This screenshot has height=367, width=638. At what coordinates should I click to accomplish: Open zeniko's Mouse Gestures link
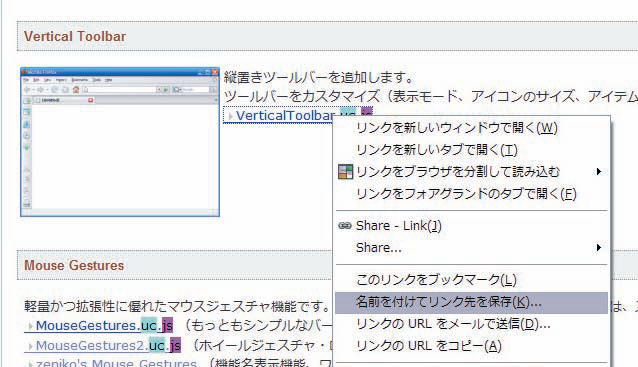[116, 363]
